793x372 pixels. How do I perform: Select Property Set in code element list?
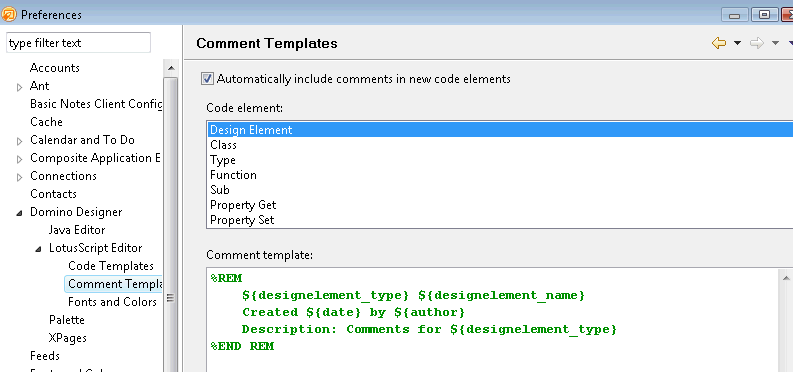click(x=500, y=220)
